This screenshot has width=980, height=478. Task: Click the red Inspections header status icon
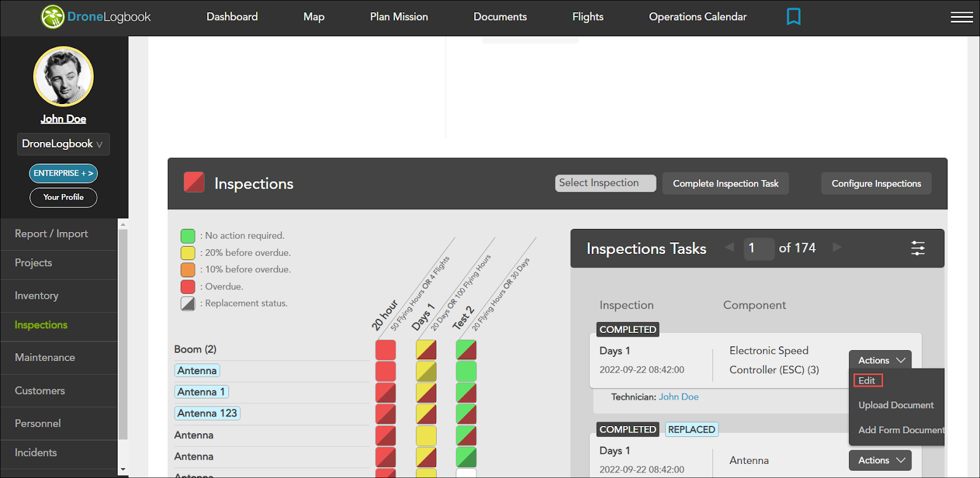[194, 182]
